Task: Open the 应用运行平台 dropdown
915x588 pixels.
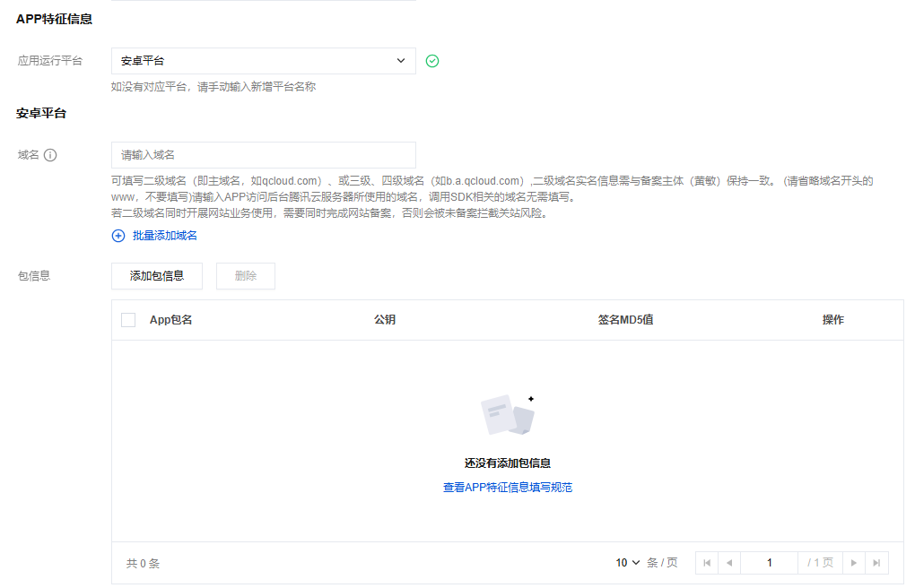Action: 263,61
